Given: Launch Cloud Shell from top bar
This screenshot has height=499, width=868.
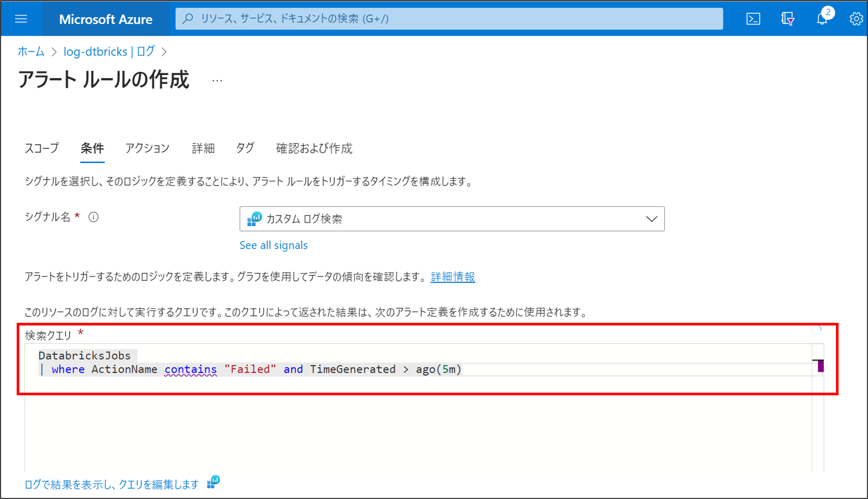Looking at the screenshot, I should point(753,19).
